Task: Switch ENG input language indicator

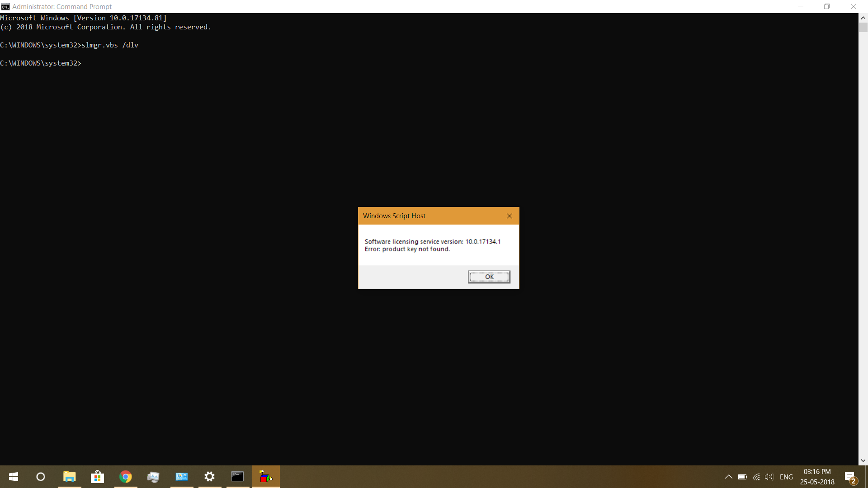Action: coord(786,477)
